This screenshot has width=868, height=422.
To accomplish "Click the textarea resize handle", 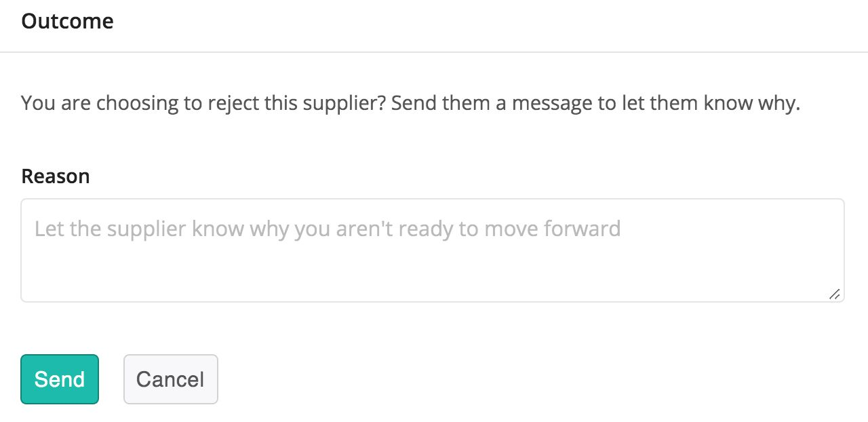I will pos(835,294).
